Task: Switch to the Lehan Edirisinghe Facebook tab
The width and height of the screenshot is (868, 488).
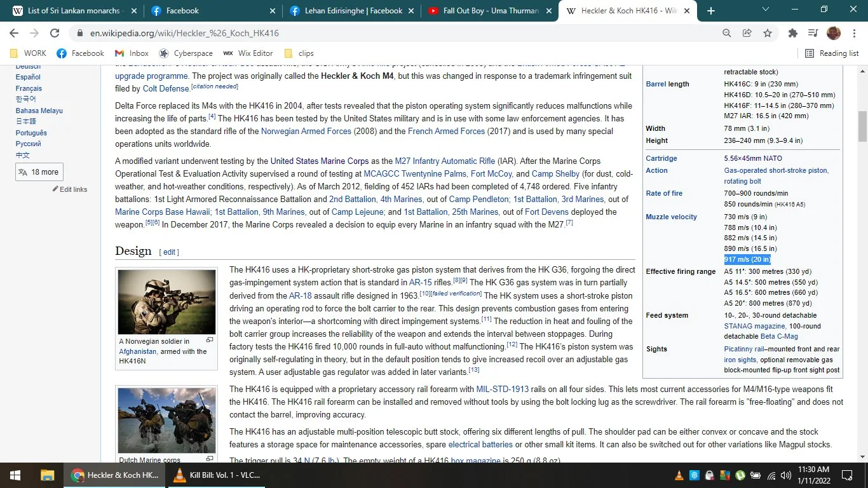Action: point(352,11)
